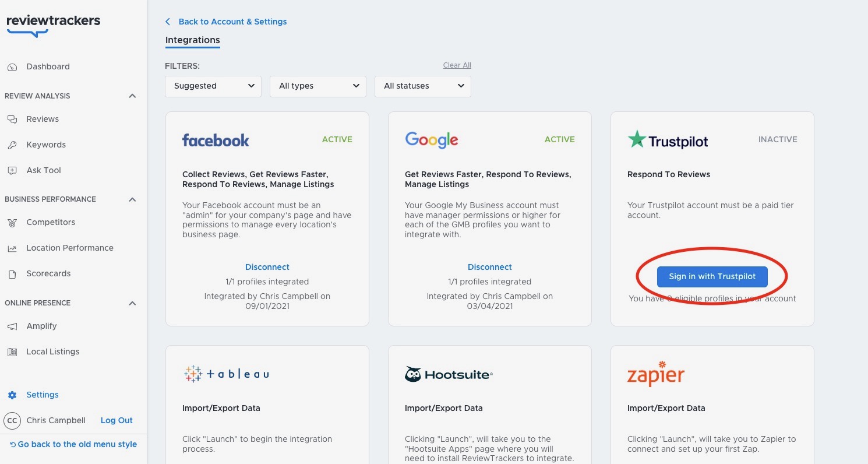
Task: Collapse the Online Presence section
Action: click(132, 303)
